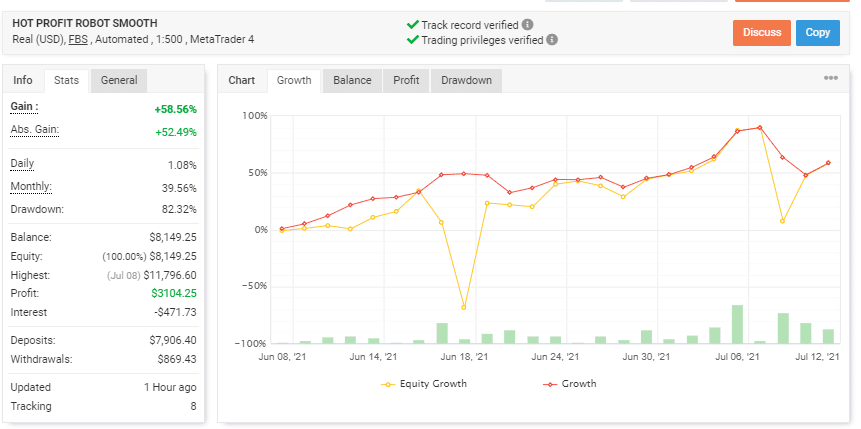Click the Abs. Gain label
The height and width of the screenshot is (429, 861).
(x=35, y=130)
